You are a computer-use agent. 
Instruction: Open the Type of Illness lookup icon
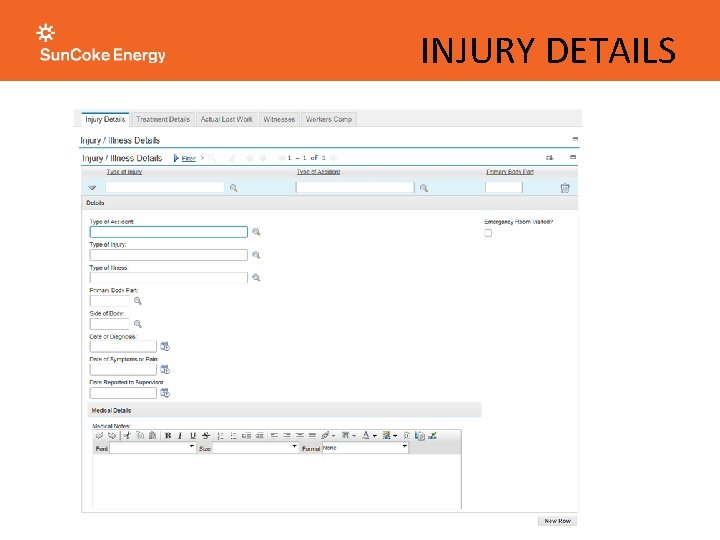(x=256, y=277)
